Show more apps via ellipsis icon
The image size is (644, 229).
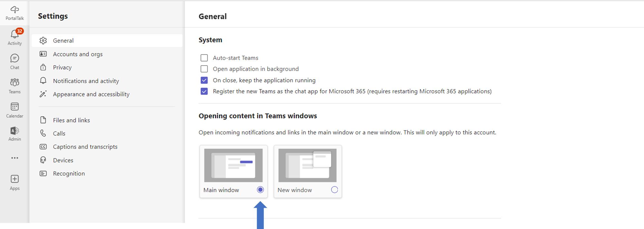[14, 158]
